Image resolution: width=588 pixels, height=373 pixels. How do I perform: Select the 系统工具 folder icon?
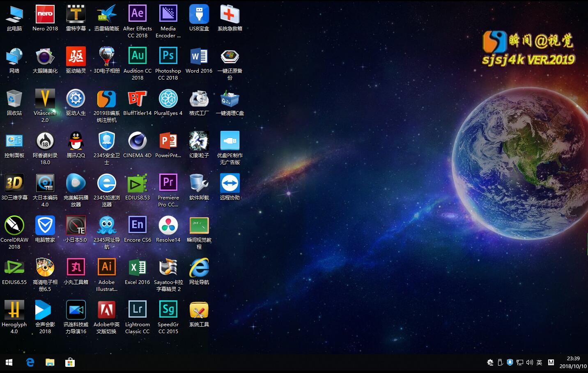click(199, 310)
